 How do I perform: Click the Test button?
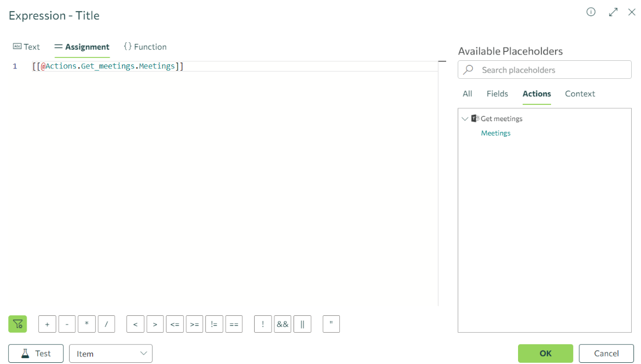pos(36,354)
